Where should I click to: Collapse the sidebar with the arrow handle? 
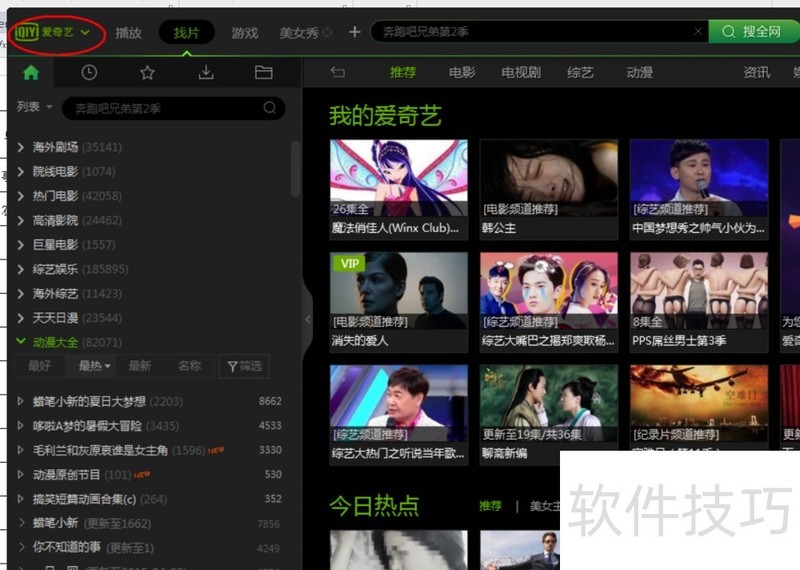click(308, 319)
